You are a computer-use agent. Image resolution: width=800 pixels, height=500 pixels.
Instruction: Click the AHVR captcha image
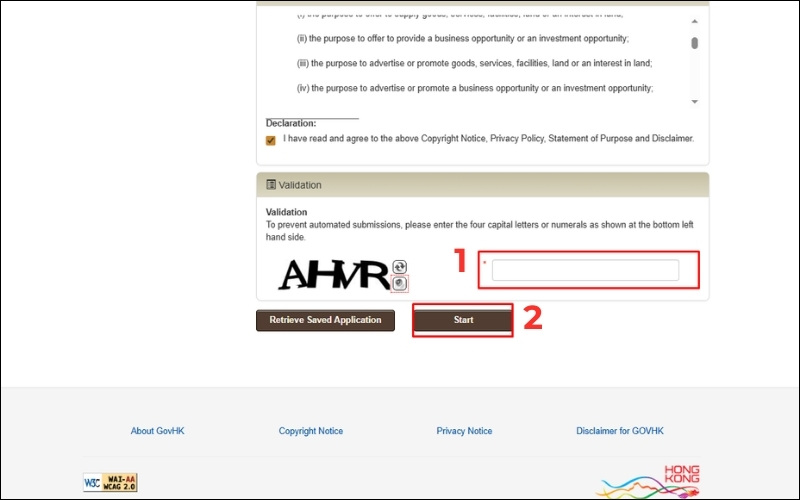point(333,274)
